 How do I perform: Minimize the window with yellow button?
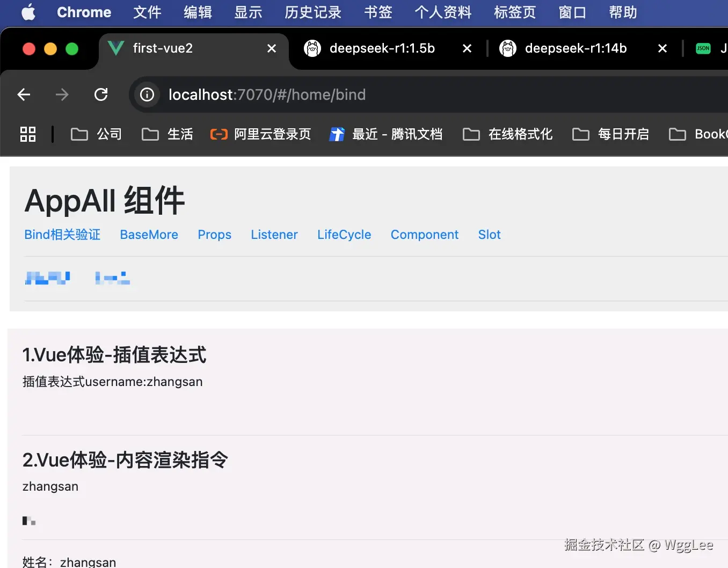coord(50,49)
